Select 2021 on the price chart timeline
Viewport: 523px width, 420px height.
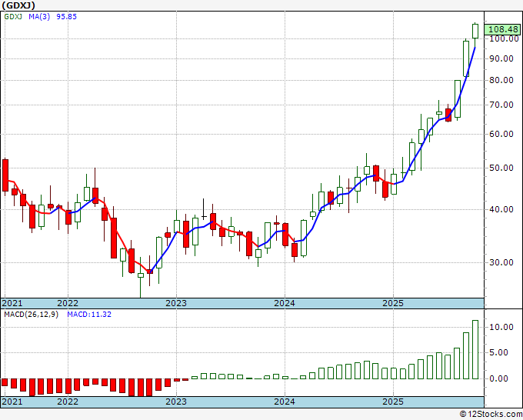coord(12,303)
